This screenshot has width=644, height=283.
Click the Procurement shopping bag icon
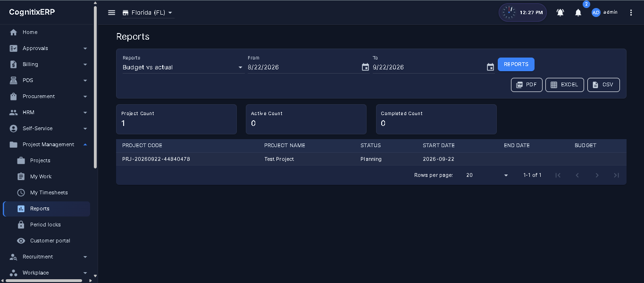[13, 96]
